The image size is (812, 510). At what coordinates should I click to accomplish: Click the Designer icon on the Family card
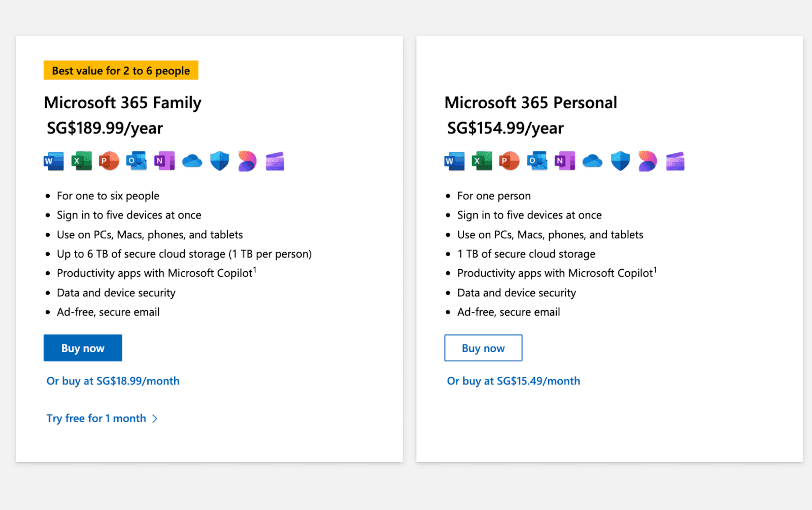[247, 161]
